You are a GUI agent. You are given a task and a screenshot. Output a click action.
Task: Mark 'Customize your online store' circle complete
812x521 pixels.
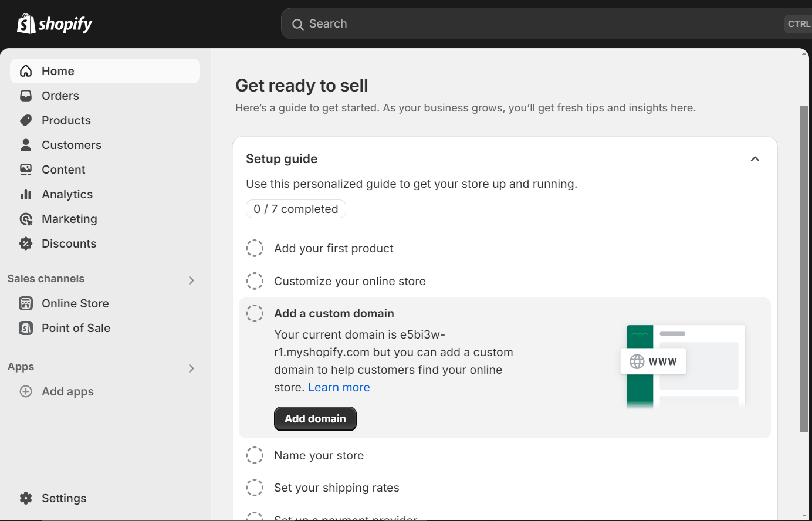pyautogui.click(x=255, y=281)
